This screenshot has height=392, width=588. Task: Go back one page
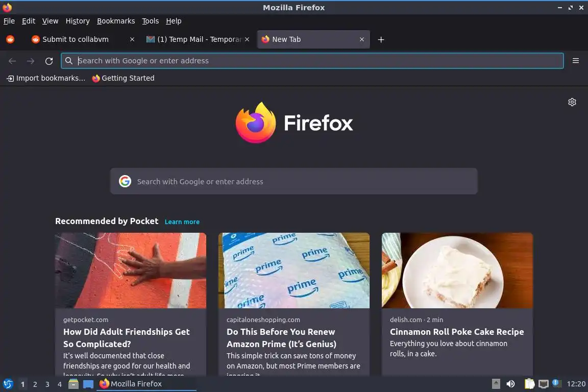point(12,61)
